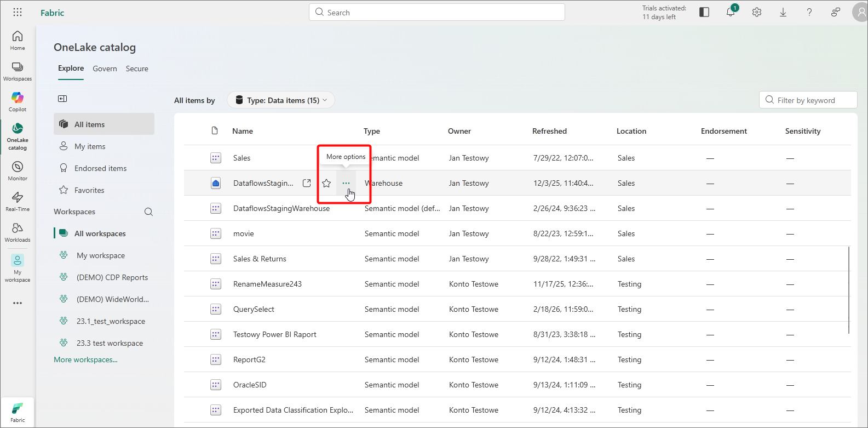The width and height of the screenshot is (868, 428).
Task: Switch to the Secure tab
Action: pyautogui.click(x=137, y=69)
